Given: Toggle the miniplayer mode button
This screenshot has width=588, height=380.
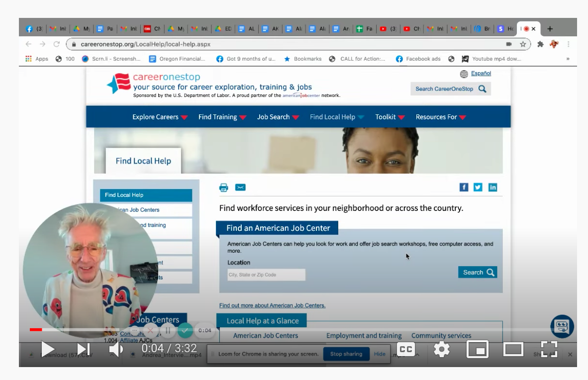Looking at the screenshot, I should coord(477,349).
